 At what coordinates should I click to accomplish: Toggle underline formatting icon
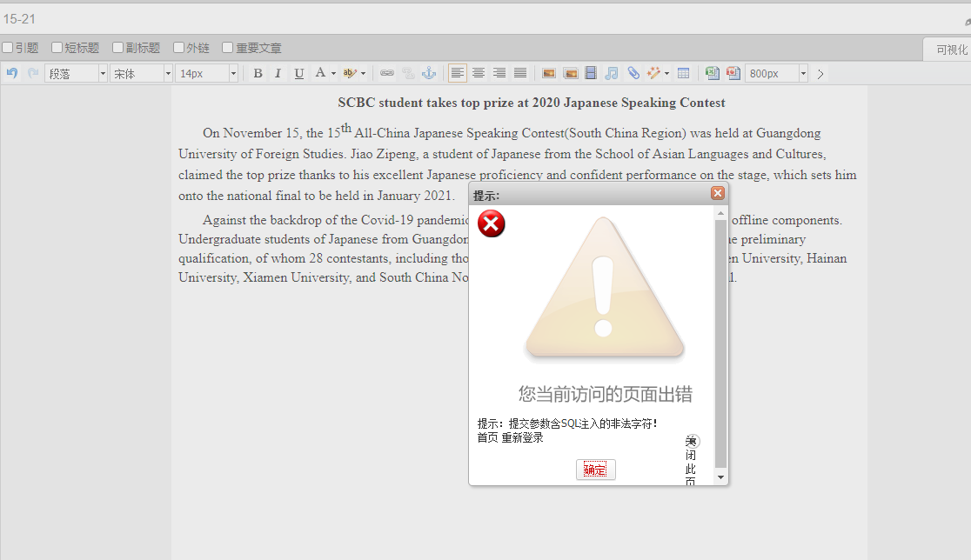click(299, 74)
